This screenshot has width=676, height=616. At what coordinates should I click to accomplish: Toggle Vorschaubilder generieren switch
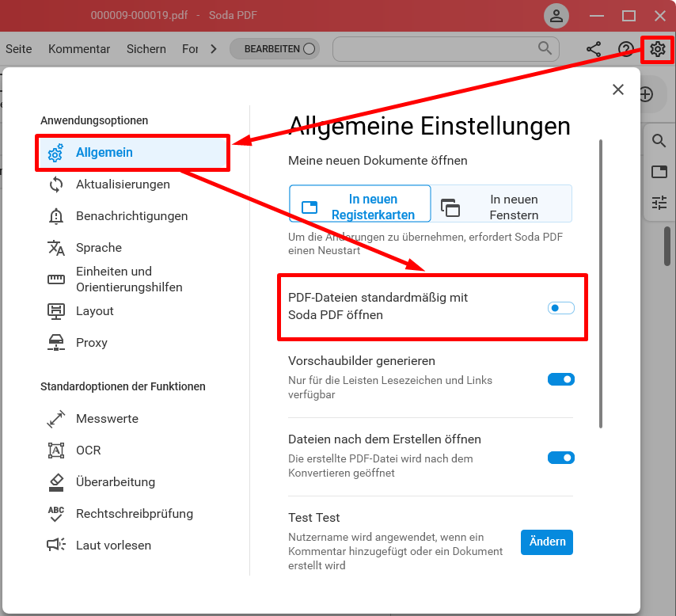click(561, 379)
